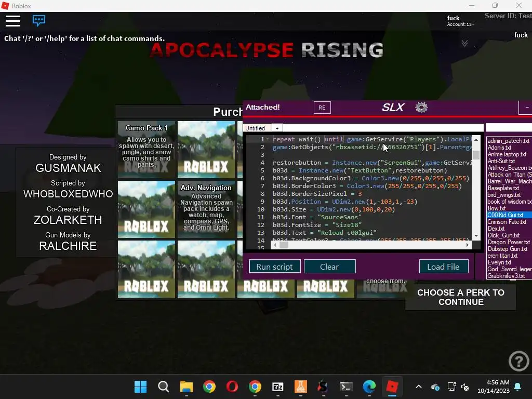
Task: Open the clock and date panel
Action: 494,387
